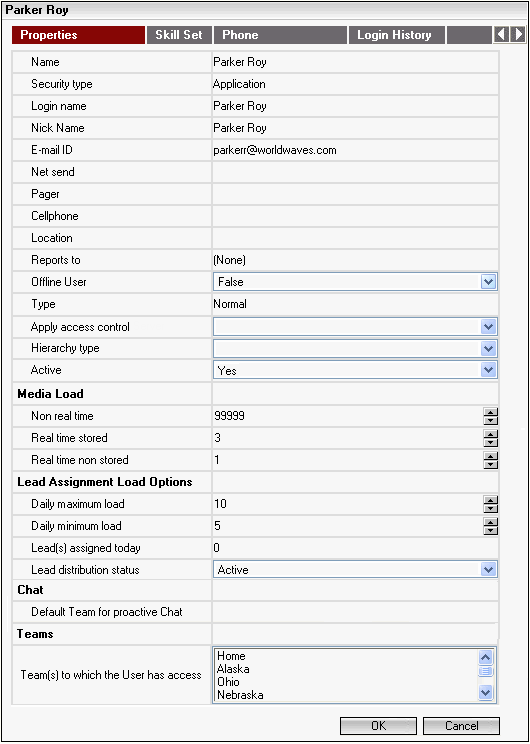Click the Reports to (None) value
Screen dimensions: 530x744
click(x=229, y=260)
